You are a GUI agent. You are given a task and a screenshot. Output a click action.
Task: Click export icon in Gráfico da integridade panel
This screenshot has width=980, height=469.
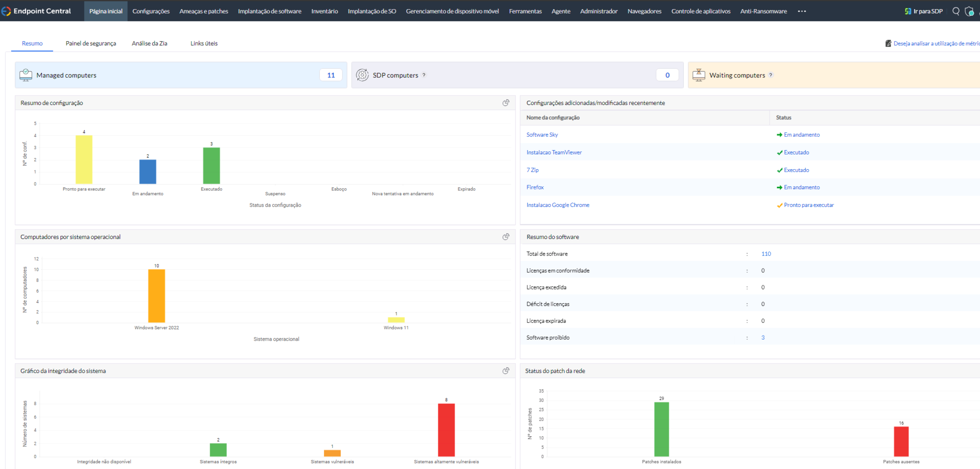(x=506, y=371)
